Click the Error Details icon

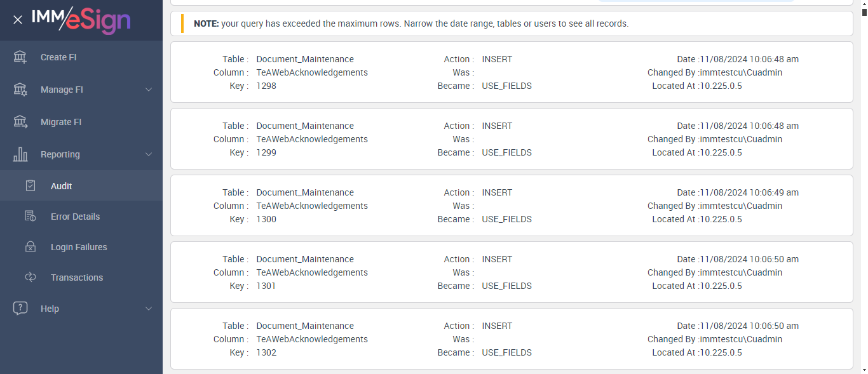31,217
